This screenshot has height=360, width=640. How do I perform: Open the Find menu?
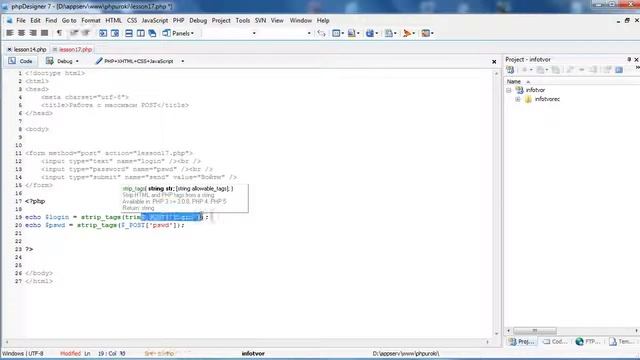click(x=51, y=20)
